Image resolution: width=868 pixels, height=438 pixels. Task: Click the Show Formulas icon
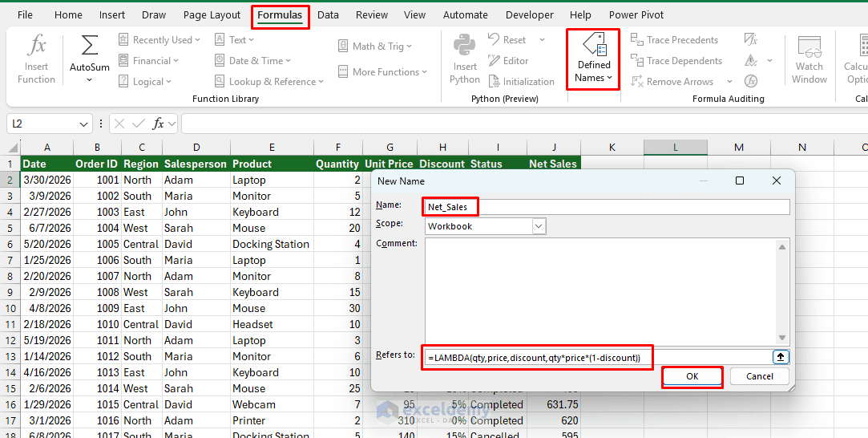751,39
